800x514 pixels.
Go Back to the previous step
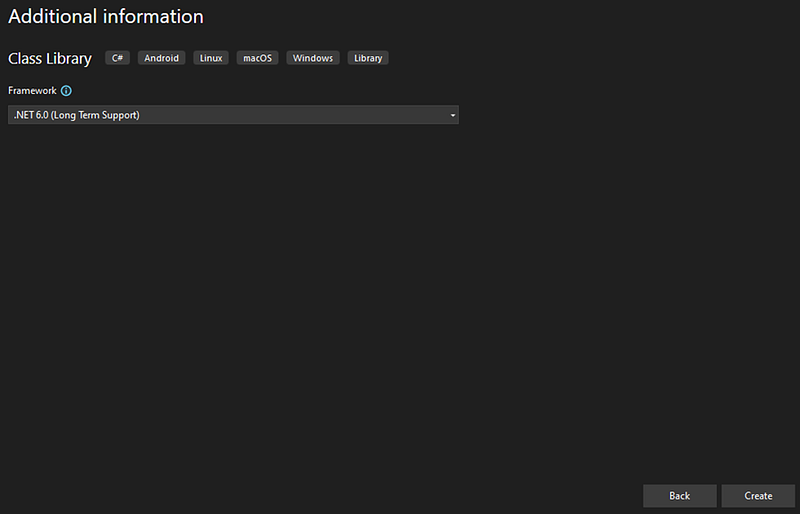tap(680, 496)
